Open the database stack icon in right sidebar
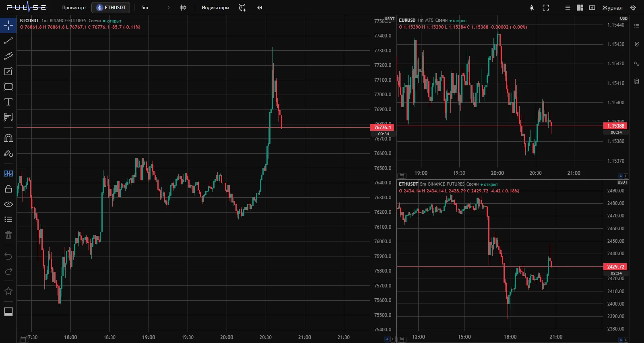The width and height of the screenshot is (644, 343). tap(637, 81)
